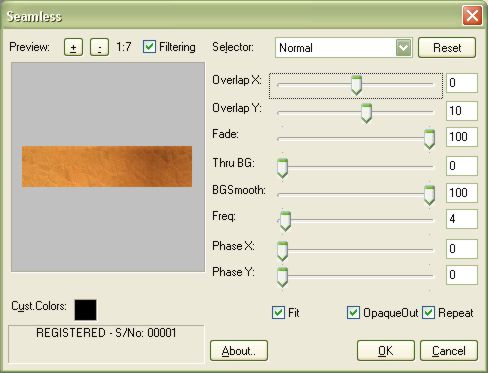Click the Overlap Y value field
The image size is (488, 373).
462,111
